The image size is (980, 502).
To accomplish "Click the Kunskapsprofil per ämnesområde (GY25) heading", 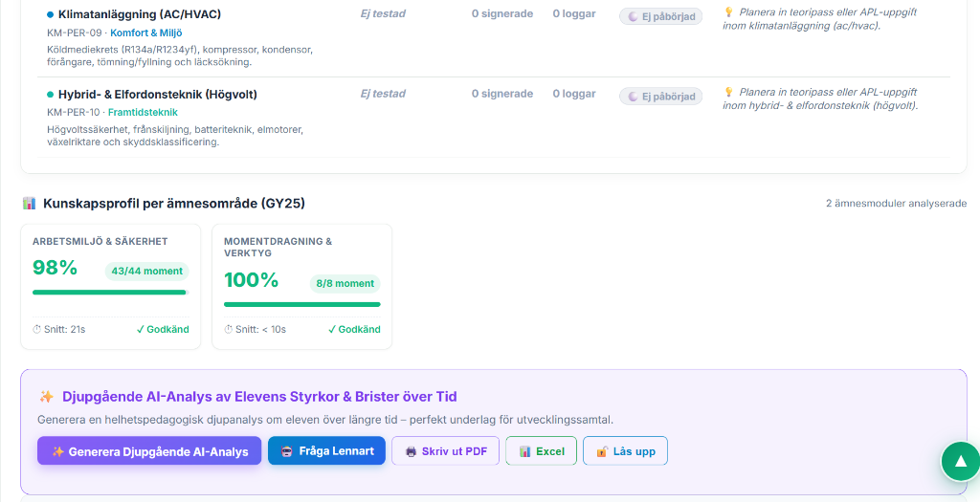I will pyautogui.click(x=174, y=203).
